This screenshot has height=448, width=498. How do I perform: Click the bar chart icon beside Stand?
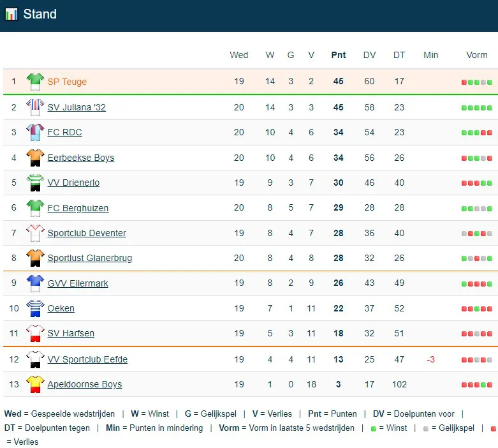click(11, 14)
